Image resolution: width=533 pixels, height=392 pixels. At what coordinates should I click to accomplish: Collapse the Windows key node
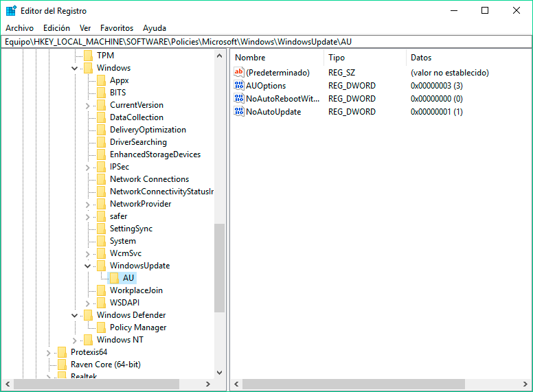[74, 68]
